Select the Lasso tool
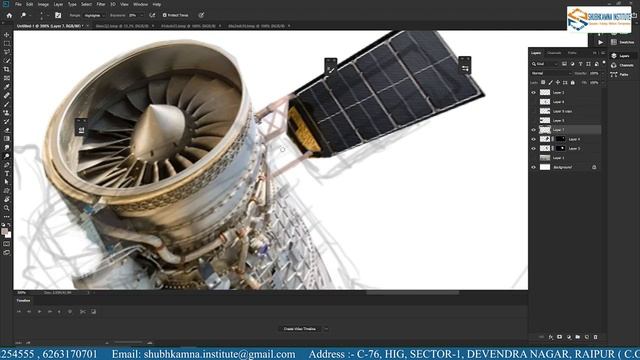The height and width of the screenshot is (360, 640). tap(7, 52)
